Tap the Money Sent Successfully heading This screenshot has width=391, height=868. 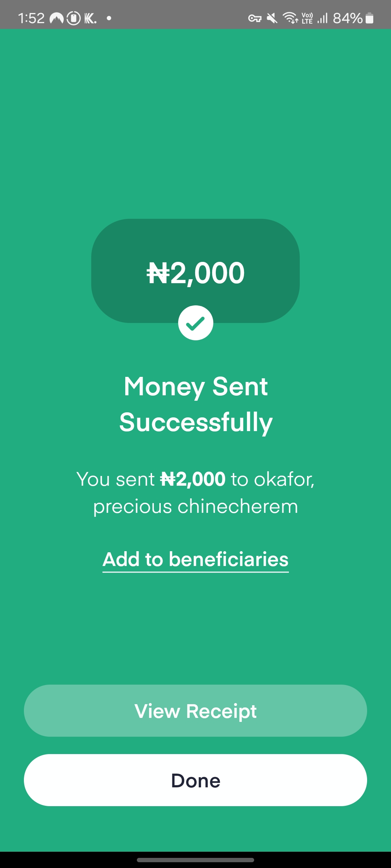pos(195,404)
